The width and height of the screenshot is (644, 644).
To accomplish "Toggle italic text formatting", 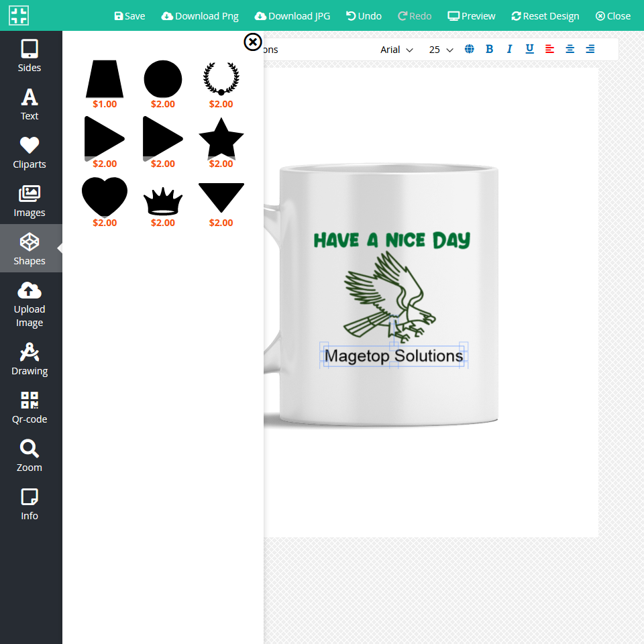I will [x=509, y=49].
